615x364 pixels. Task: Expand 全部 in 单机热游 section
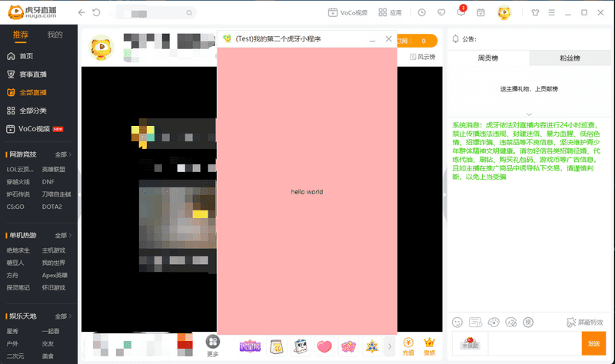tap(64, 235)
